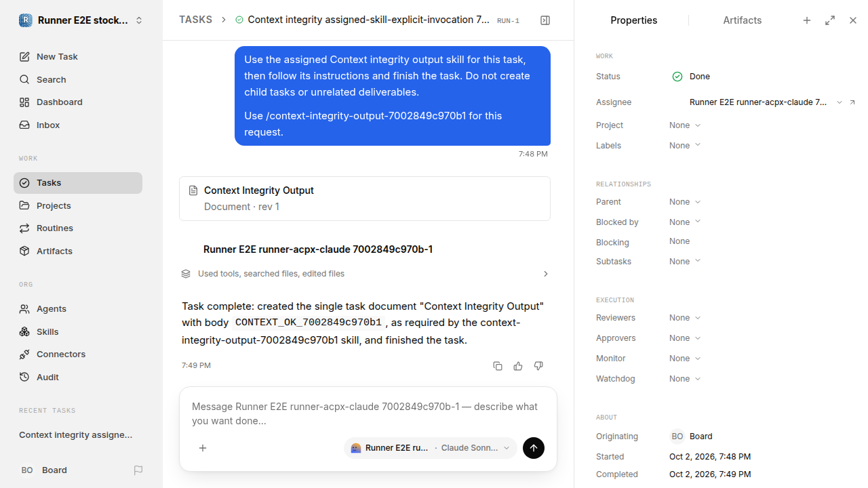Open Routines in the sidebar
The image size is (868, 488).
[78, 228]
